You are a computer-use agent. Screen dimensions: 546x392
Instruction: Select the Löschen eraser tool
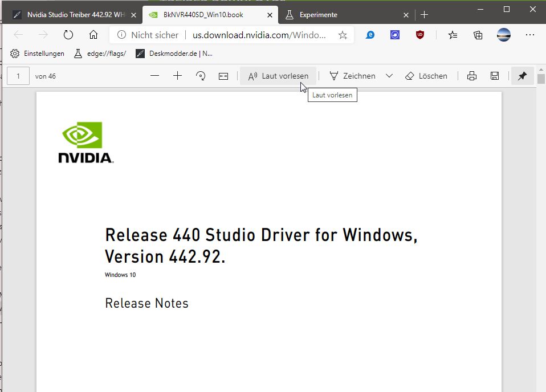[426, 76]
